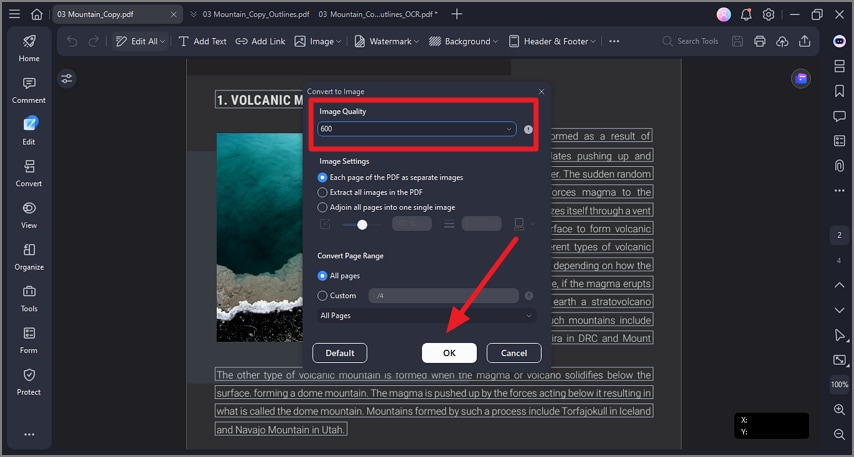Click the cloud upload icon
The width and height of the screenshot is (854, 457).
(x=782, y=41)
